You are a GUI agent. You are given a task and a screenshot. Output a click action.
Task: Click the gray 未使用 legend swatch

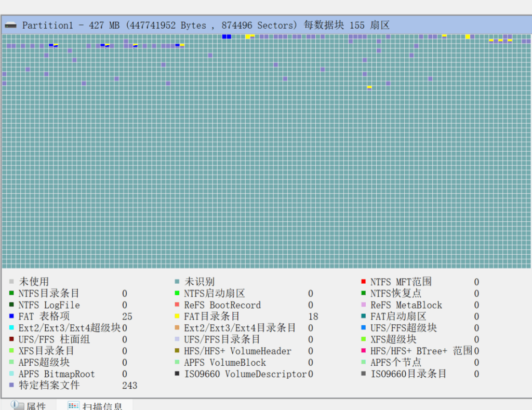point(11,282)
